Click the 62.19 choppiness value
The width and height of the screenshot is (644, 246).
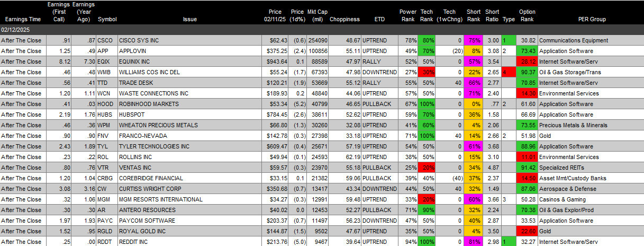[x=353, y=157]
